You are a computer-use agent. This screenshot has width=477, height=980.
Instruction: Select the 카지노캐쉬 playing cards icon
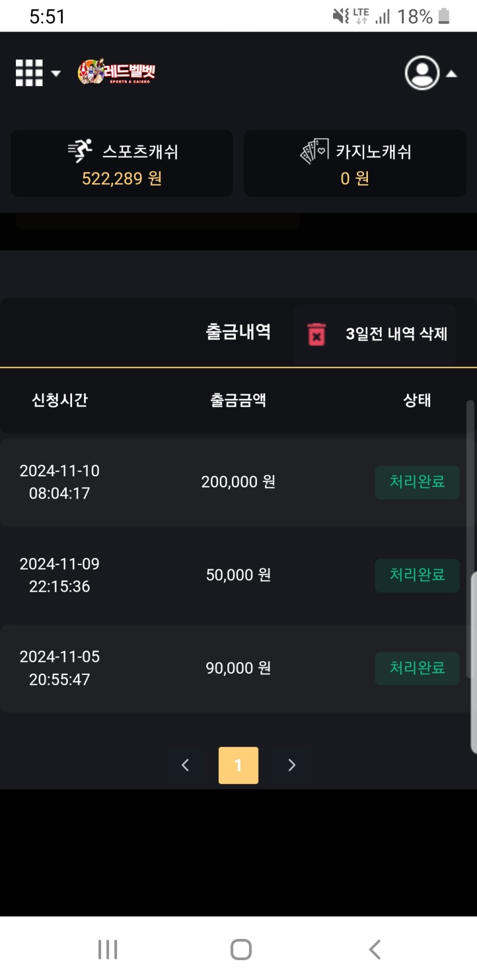(x=315, y=151)
